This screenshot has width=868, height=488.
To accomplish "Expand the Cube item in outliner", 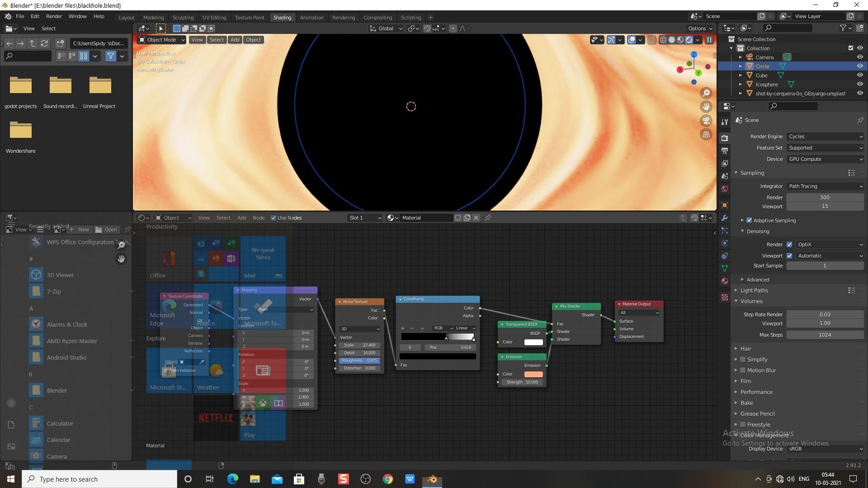I will (x=741, y=75).
